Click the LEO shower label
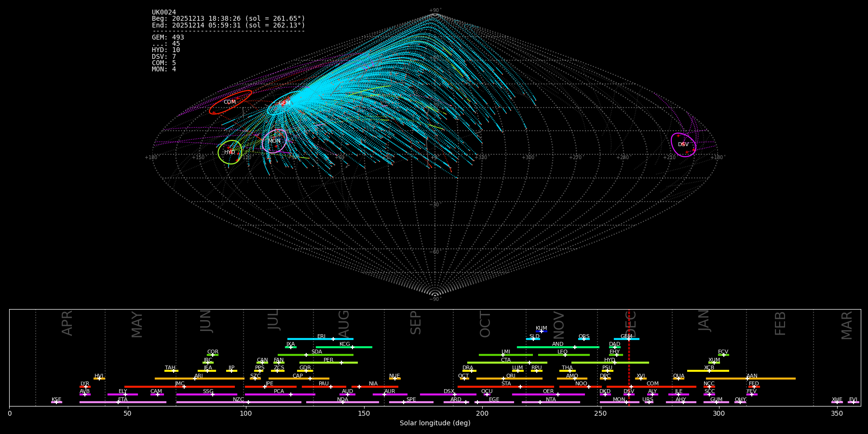Image resolution: width=868 pixels, height=434 pixels. point(563,352)
